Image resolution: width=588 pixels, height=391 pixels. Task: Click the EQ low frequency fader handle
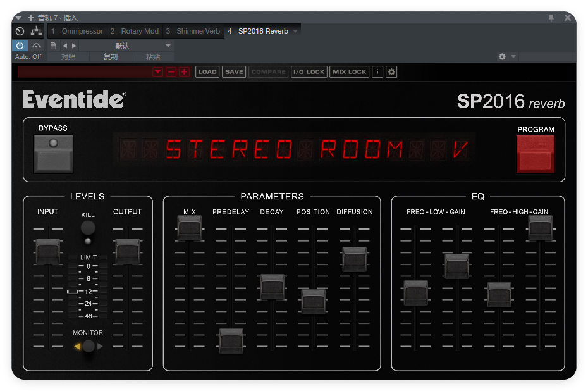pos(416,293)
